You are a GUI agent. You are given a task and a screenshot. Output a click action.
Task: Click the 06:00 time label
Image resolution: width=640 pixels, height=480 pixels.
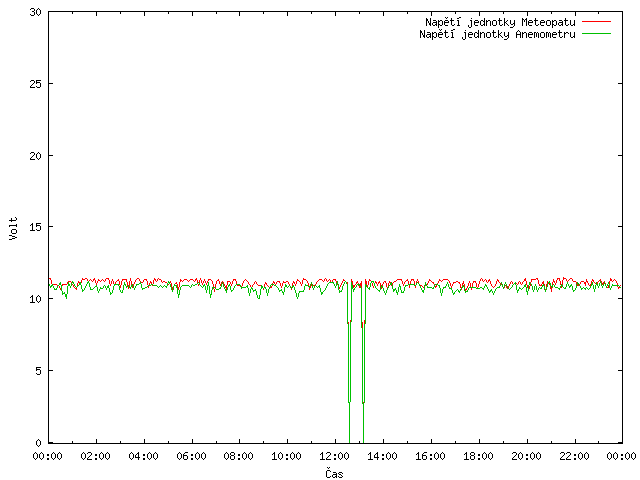tap(191, 456)
